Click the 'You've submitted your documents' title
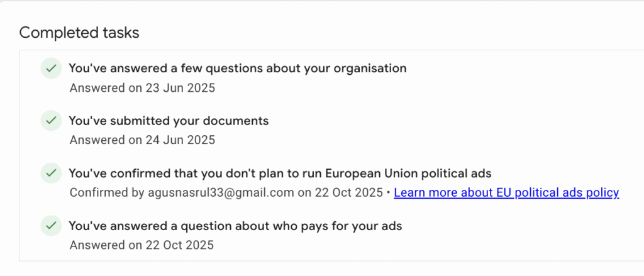 tap(169, 121)
